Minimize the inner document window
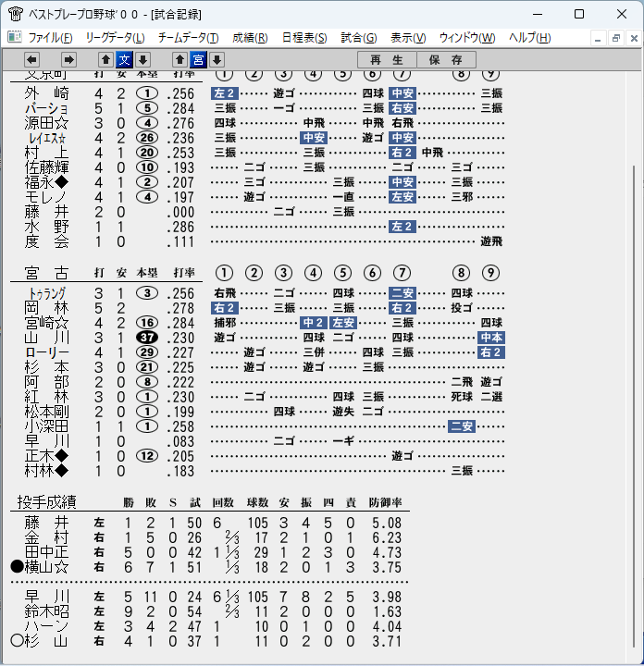The height and width of the screenshot is (666, 644). [598, 39]
